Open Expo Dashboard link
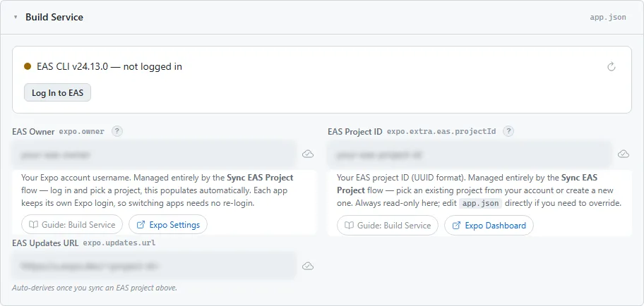This screenshot has width=644, height=306. 489,226
